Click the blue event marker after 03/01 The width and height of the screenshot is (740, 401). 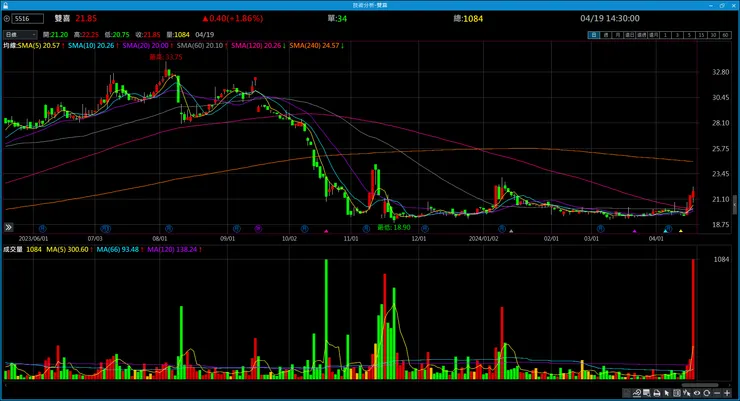(600, 228)
